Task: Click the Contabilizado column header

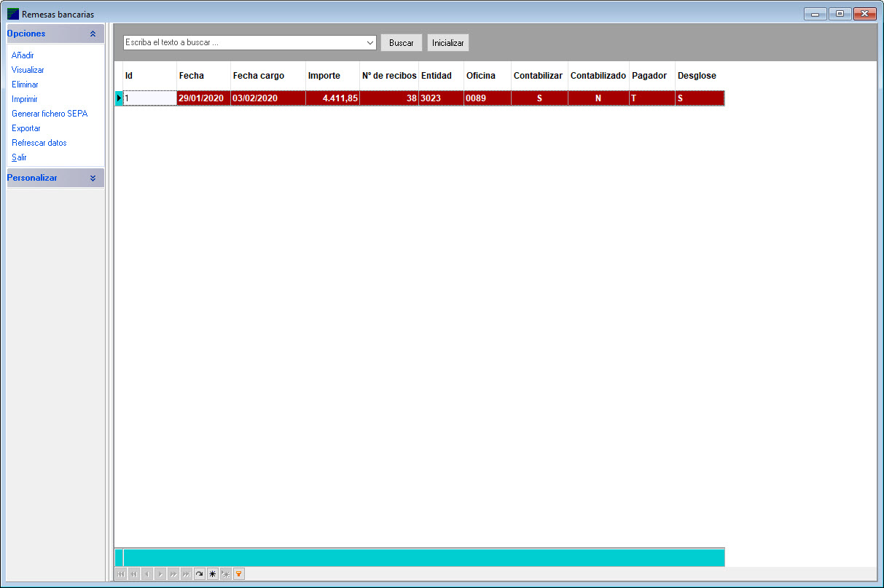Action: (x=598, y=76)
